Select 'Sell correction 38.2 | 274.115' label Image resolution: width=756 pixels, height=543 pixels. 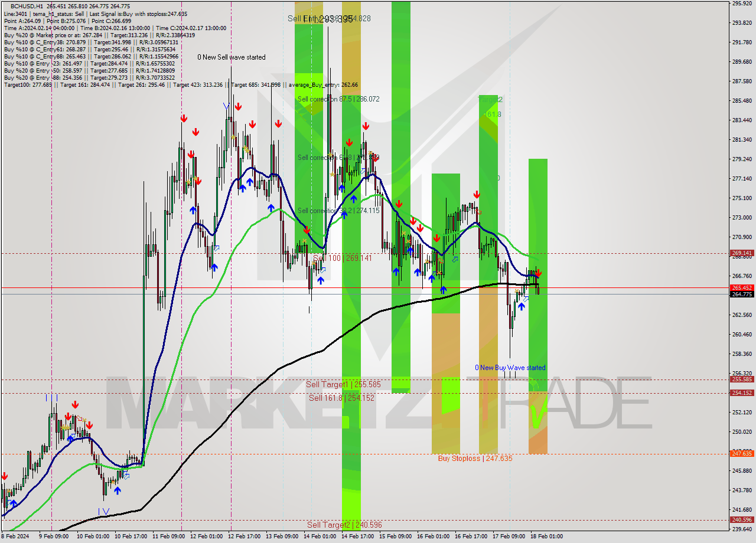[338, 211]
